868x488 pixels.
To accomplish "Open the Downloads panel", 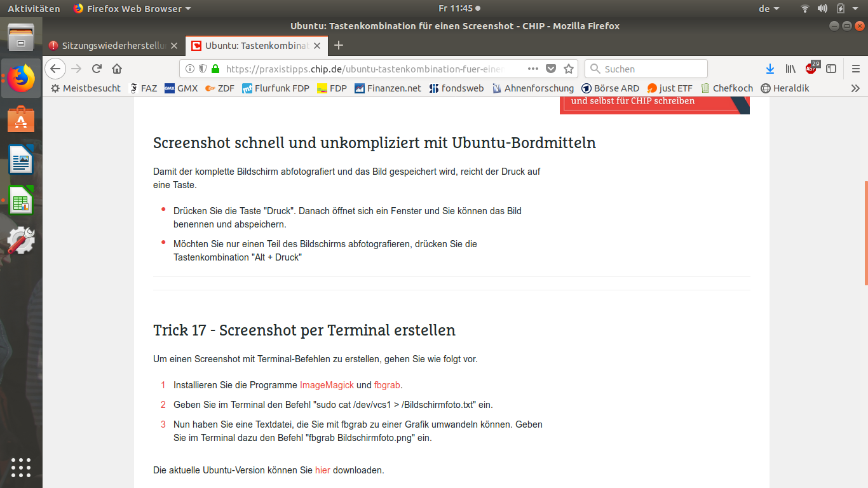I will pyautogui.click(x=770, y=69).
